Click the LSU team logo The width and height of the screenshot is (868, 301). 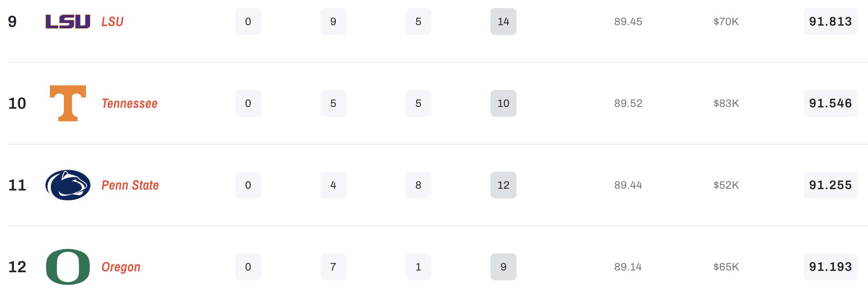point(68,22)
